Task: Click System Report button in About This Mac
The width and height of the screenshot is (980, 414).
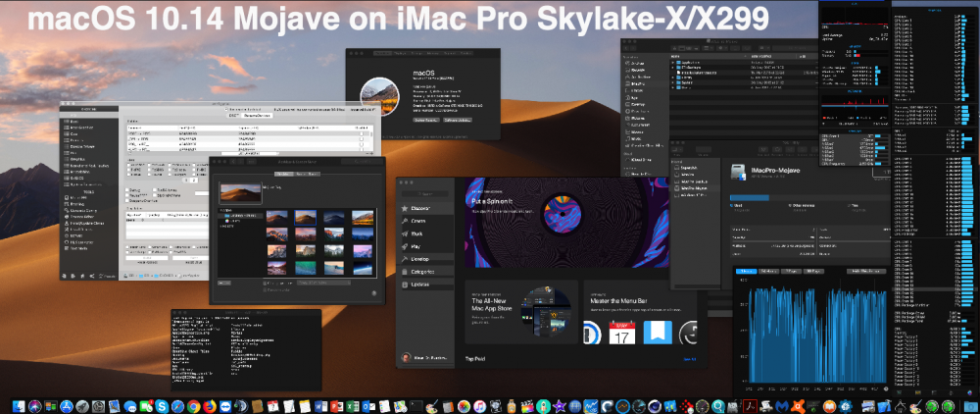Action: click(426, 120)
